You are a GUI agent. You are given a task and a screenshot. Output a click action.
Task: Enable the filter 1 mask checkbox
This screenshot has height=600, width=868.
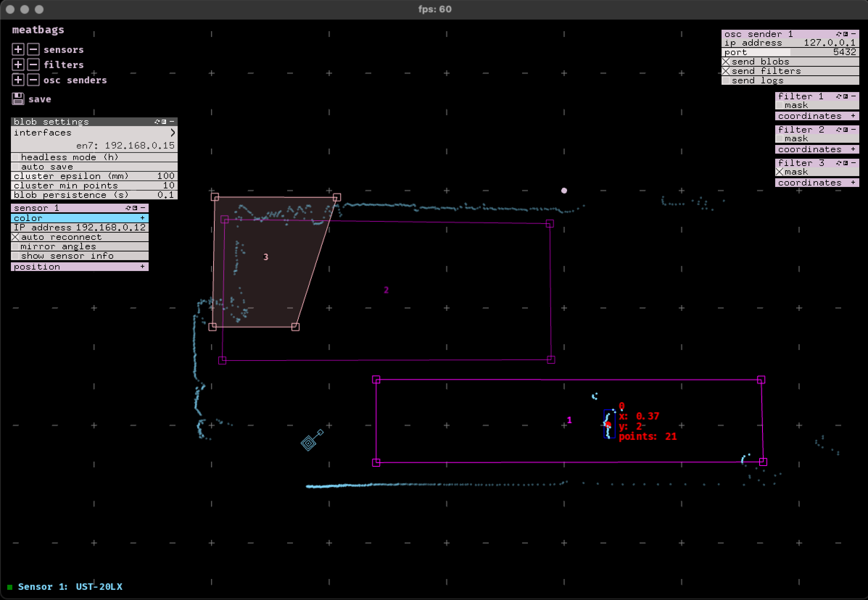[x=780, y=105]
